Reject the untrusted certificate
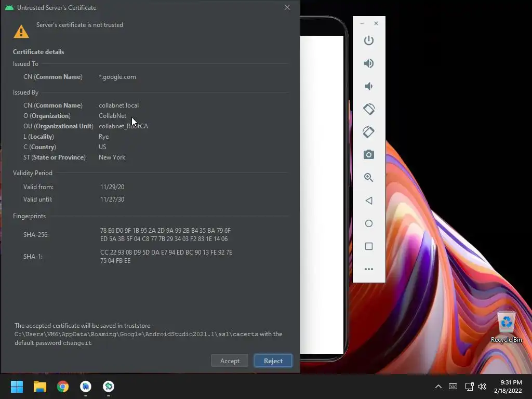 point(273,361)
